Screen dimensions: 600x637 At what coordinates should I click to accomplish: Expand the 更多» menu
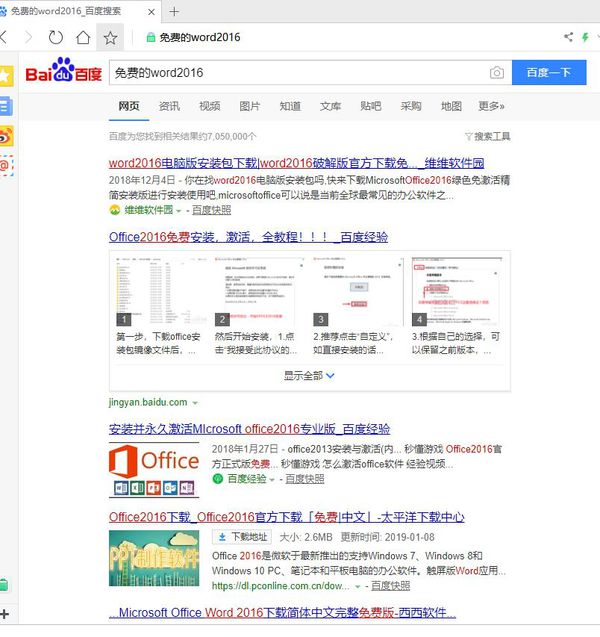(491, 106)
